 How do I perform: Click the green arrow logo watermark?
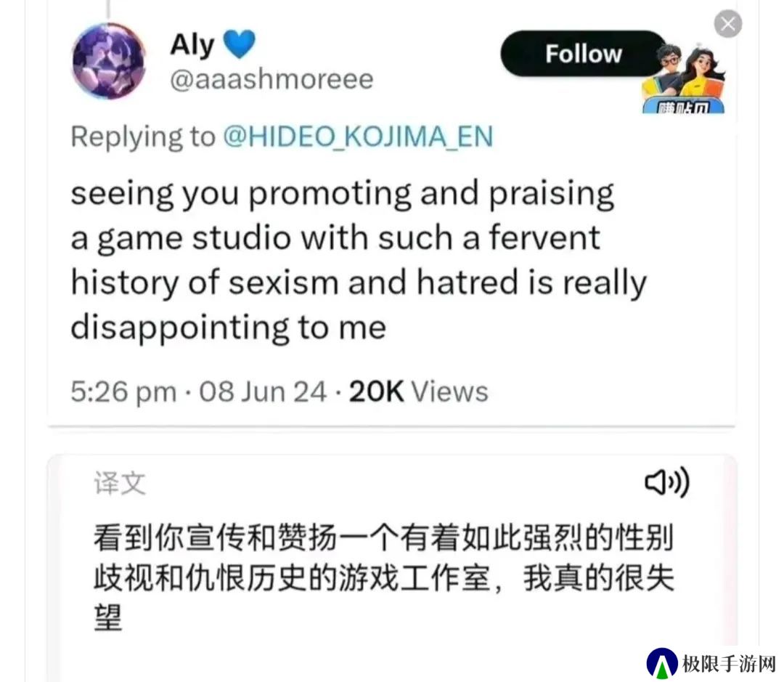point(661,664)
